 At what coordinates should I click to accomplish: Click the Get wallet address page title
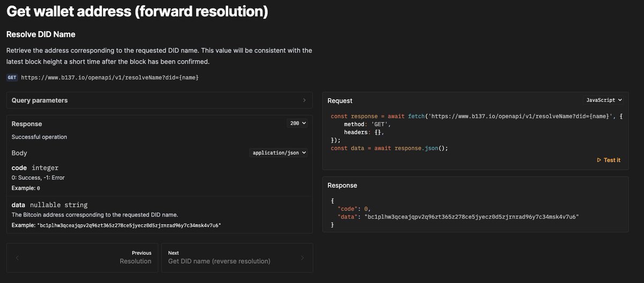[x=137, y=10]
